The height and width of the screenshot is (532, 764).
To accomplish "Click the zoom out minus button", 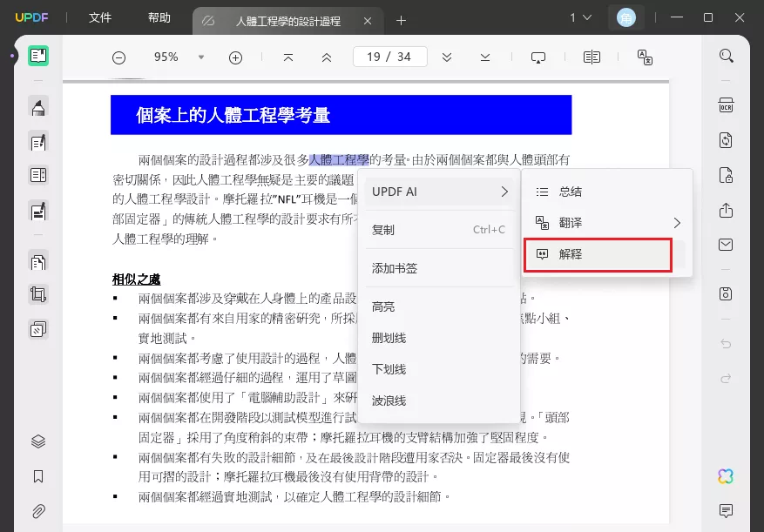I will (118, 58).
